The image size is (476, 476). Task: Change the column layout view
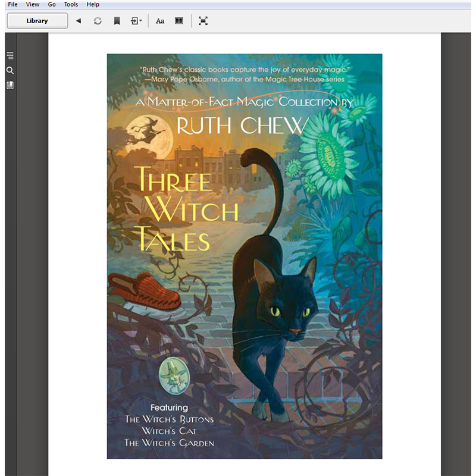(x=179, y=21)
